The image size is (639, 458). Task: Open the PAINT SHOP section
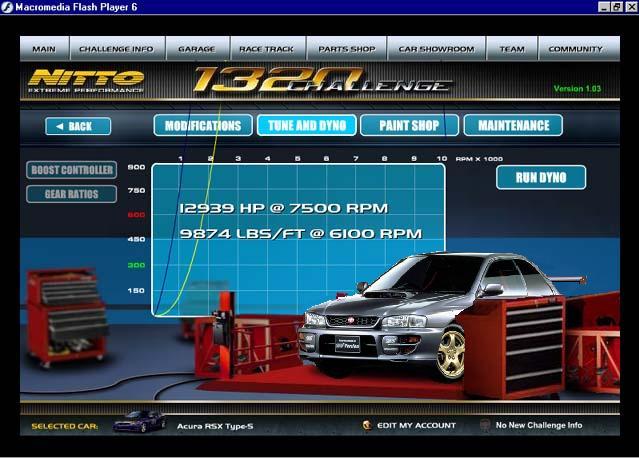point(410,125)
